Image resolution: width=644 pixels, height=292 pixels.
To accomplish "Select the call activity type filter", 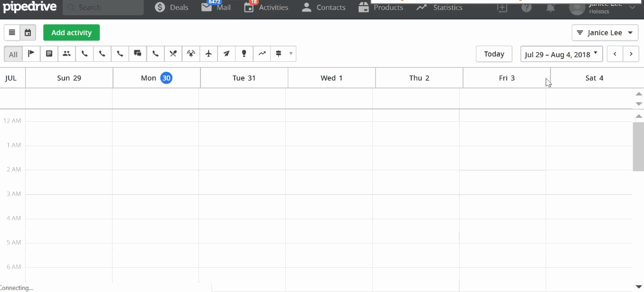I will pos(85,54).
